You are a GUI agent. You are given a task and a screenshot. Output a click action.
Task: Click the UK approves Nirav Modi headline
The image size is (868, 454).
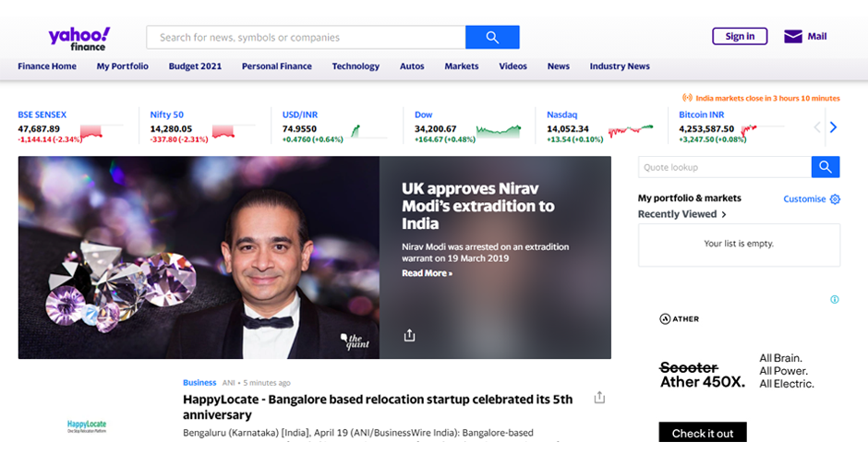click(x=477, y=206)
